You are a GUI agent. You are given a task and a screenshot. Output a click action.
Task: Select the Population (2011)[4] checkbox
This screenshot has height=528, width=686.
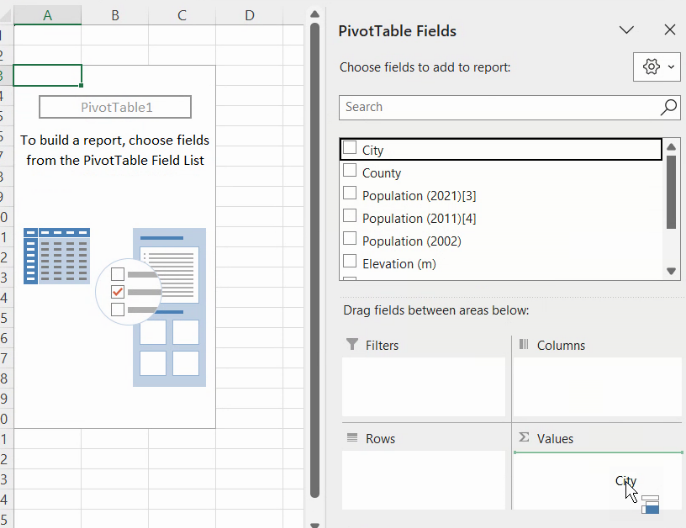pos(350,217)
